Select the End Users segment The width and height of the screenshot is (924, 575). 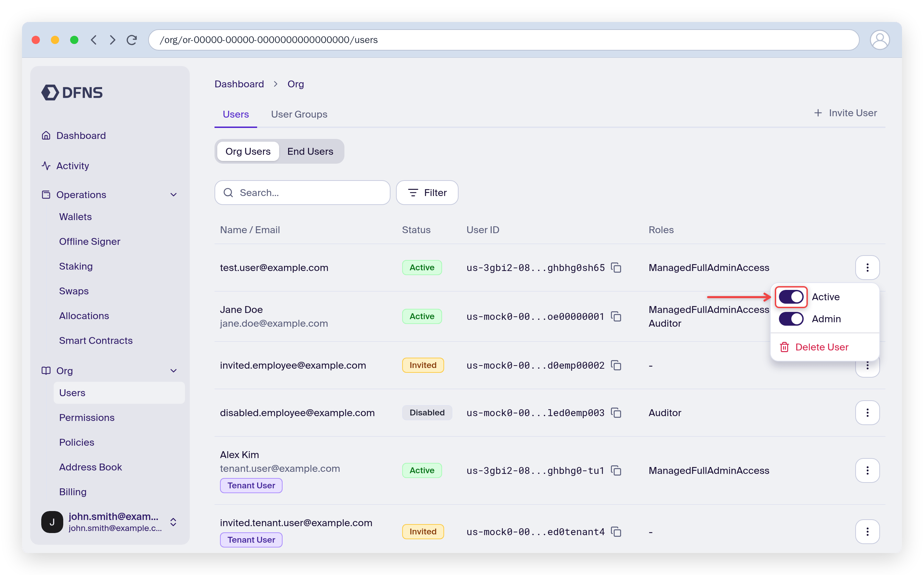[310, 151]
